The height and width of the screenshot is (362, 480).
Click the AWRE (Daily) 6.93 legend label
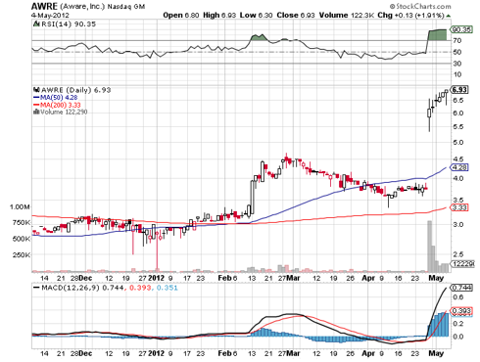click(x=76, y=90)
